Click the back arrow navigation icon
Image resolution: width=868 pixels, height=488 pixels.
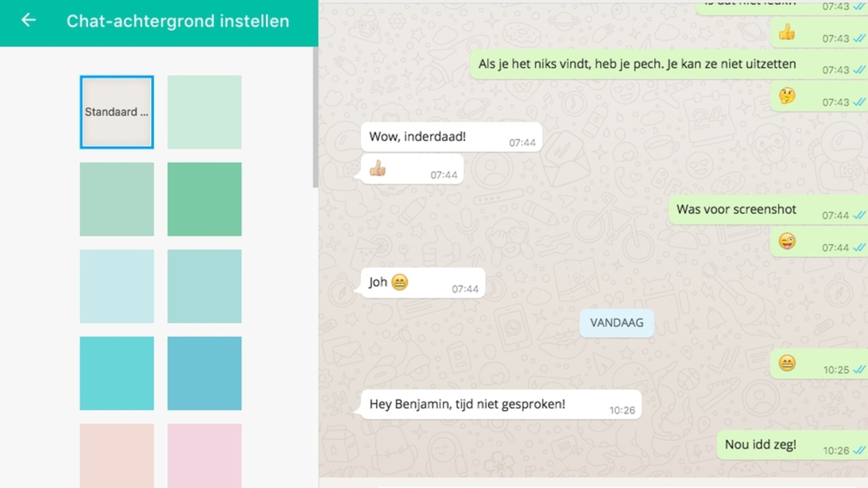coord(28,21)
